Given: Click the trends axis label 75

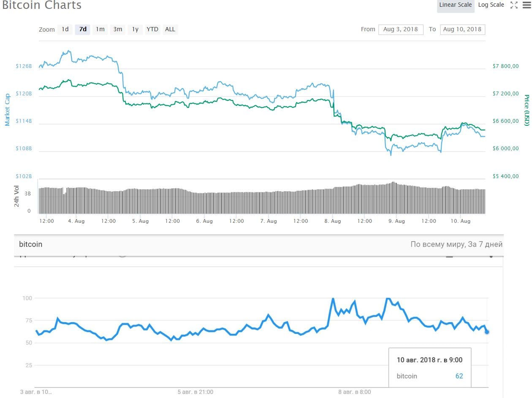Looking at the screenshot, I should tap(29, 320).
